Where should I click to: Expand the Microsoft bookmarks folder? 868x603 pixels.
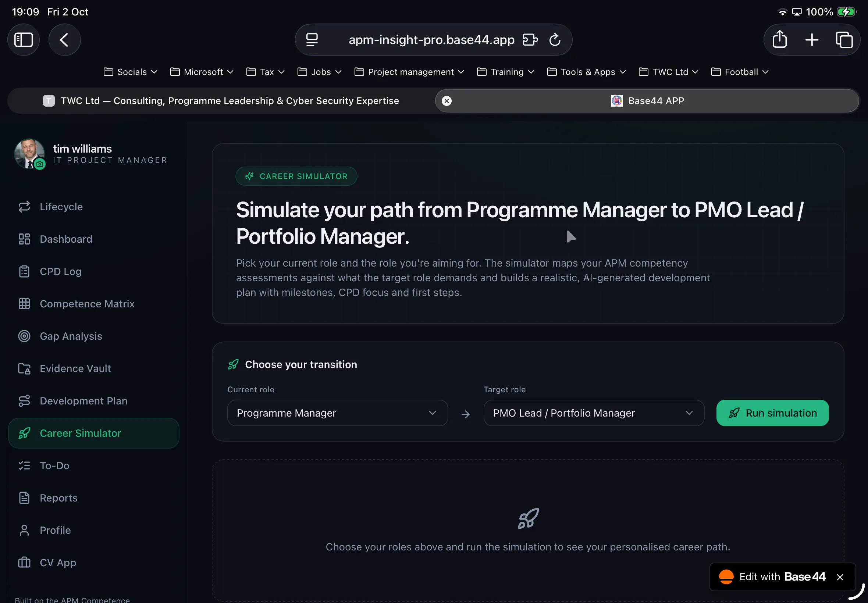(x=202, y=72)
